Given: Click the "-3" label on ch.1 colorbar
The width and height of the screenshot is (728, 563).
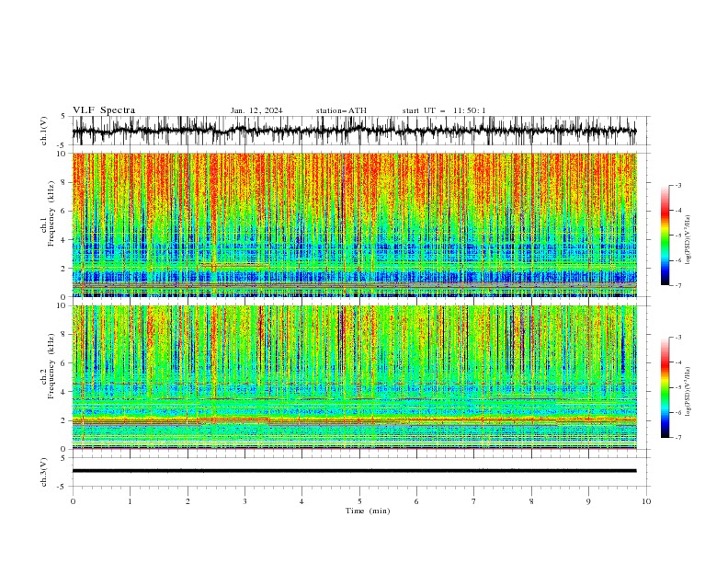Looking at the screenshot, I should click(x=677, y=185).
